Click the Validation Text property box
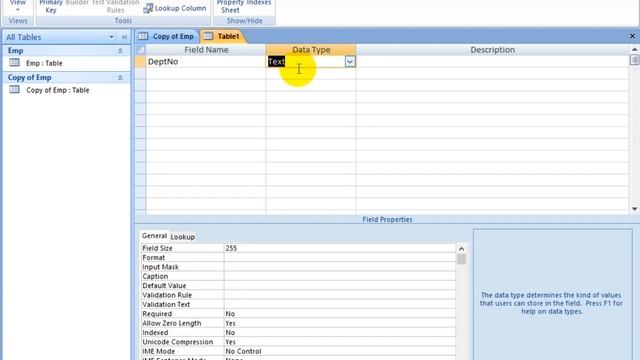Screen dimensions: 640x360 coord(340,304)
